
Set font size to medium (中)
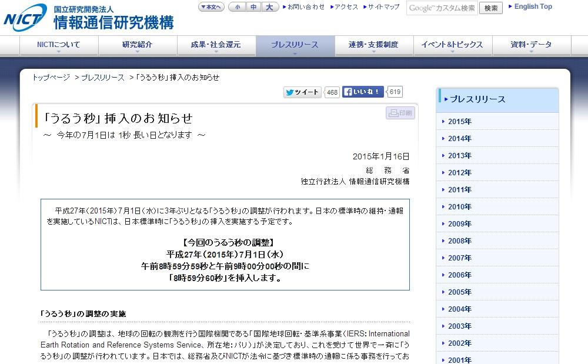pyautogui.click(x=253, y=7)
